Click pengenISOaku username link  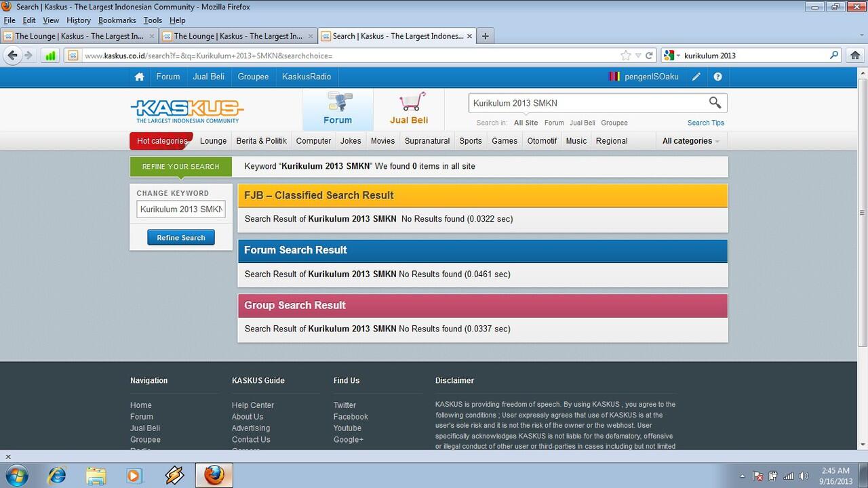coord(652,77)
